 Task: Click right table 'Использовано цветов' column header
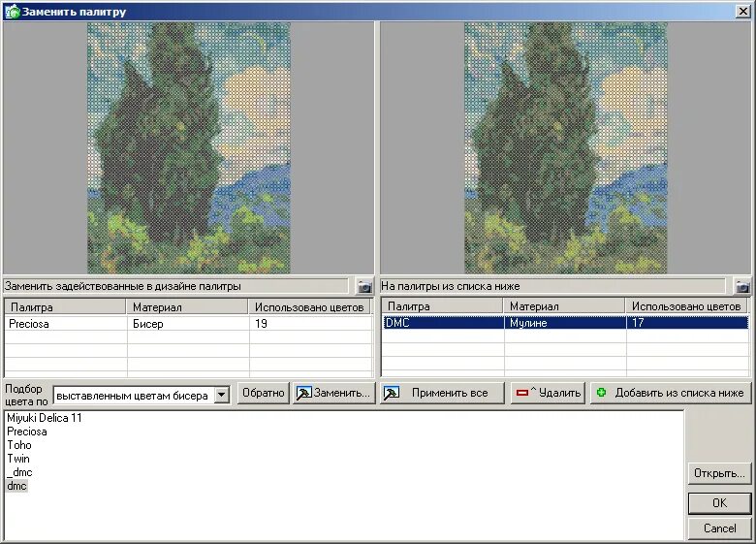(x=686, y=305)
